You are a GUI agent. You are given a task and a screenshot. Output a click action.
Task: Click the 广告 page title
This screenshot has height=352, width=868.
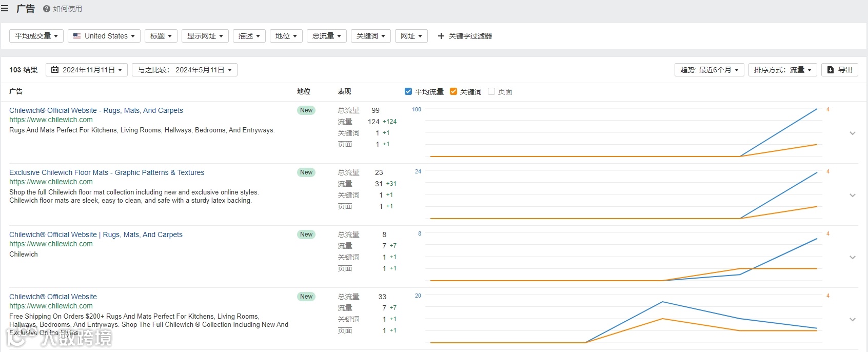[25, 9]
